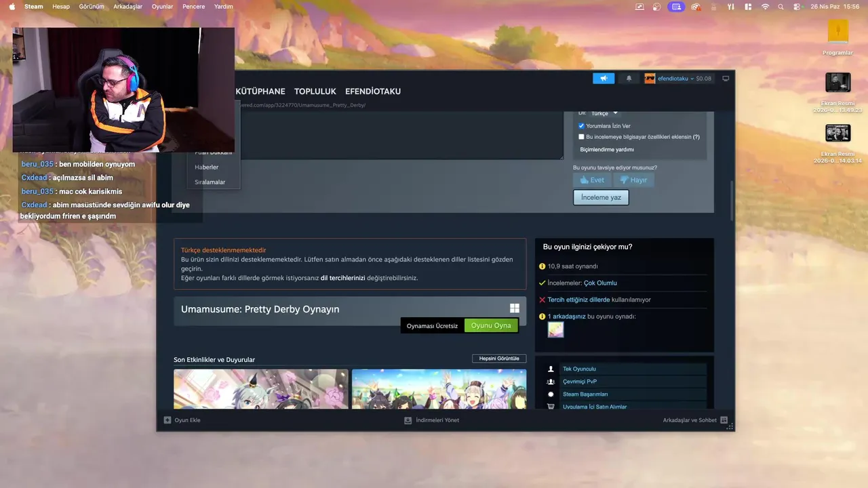Open the Dil Türkçe language dropdown

[604, 113]
